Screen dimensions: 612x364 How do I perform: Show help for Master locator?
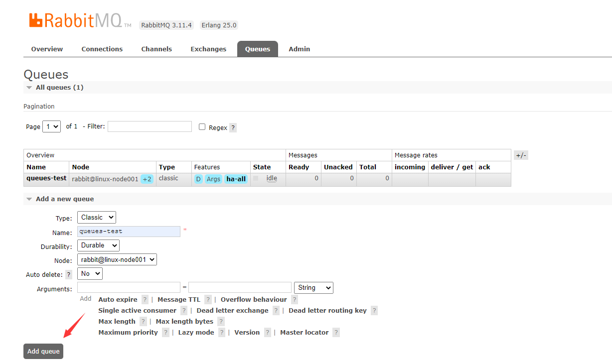coord(336,333)
